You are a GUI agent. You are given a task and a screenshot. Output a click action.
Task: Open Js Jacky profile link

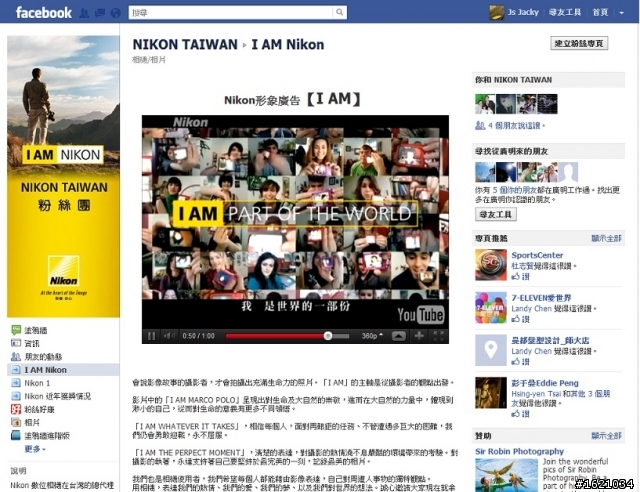coord(523,12)
